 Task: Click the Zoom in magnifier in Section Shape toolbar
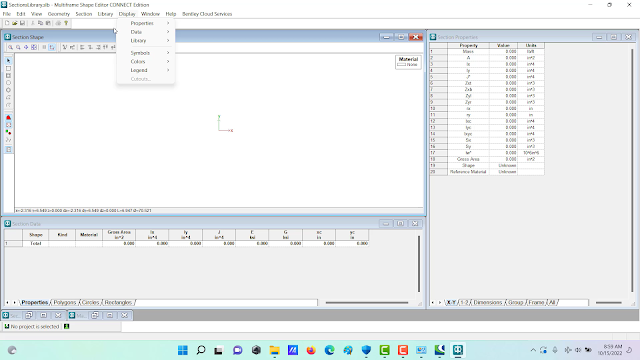pos(11,47)
